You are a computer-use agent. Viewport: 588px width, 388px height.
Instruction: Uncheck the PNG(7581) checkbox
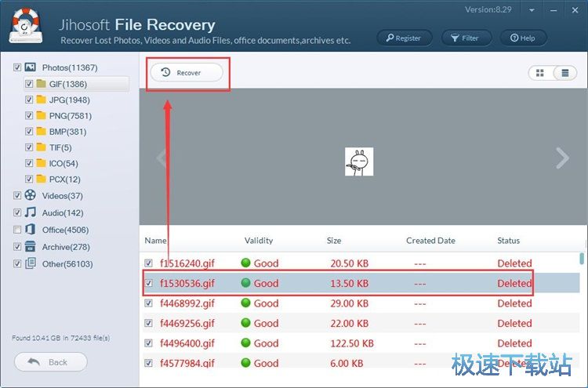tap(29, 115)
